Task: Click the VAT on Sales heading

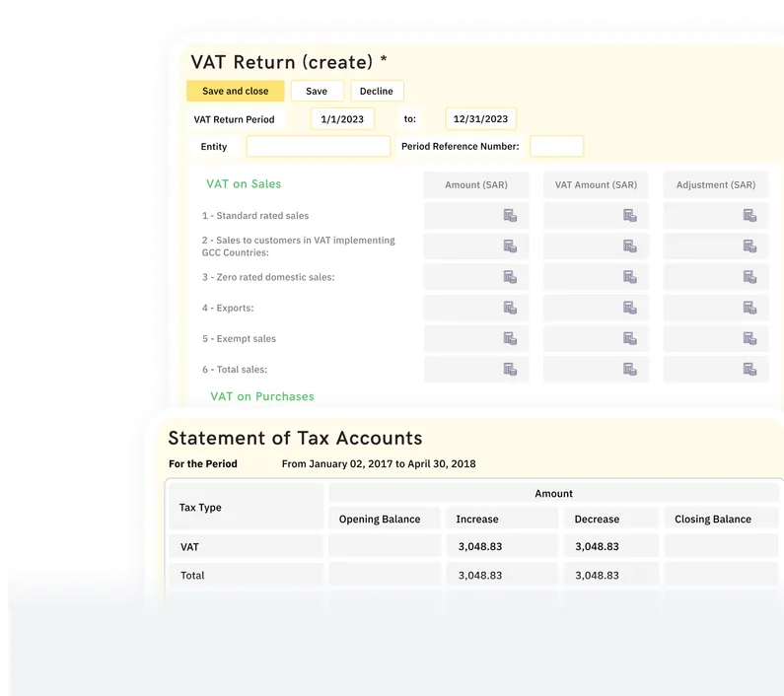Action: [244, 184]
